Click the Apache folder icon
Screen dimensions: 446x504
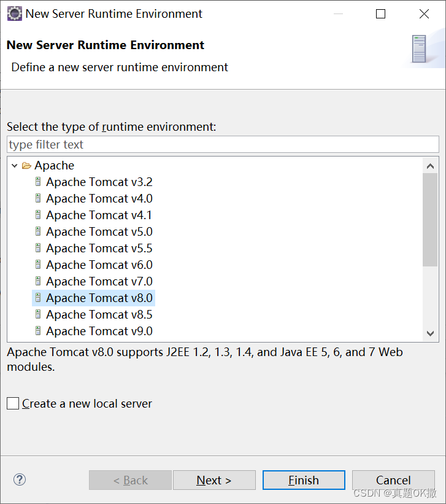point(26,166)
